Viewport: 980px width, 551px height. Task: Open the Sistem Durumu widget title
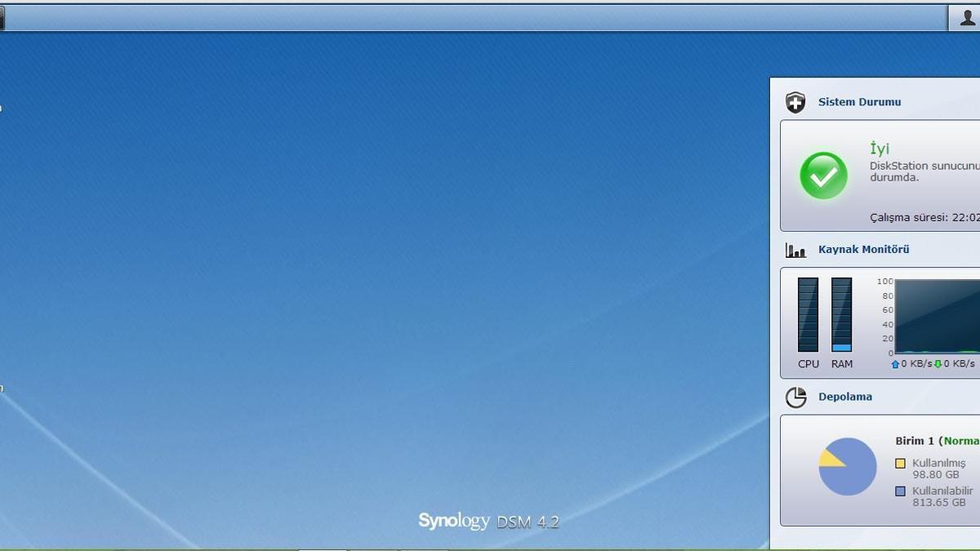coord(859,102)
